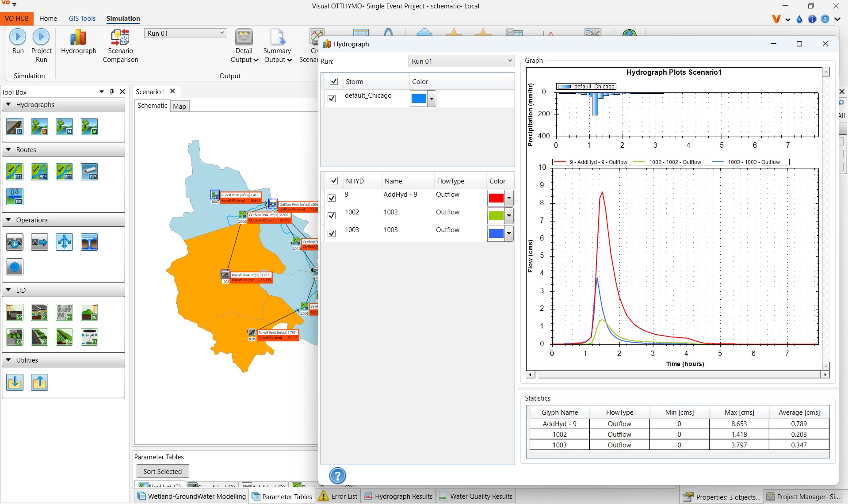Collapse the Operations toolbox section
Image resolution: width=848 pixels, height=504 pixels.
tap(8, 220)
